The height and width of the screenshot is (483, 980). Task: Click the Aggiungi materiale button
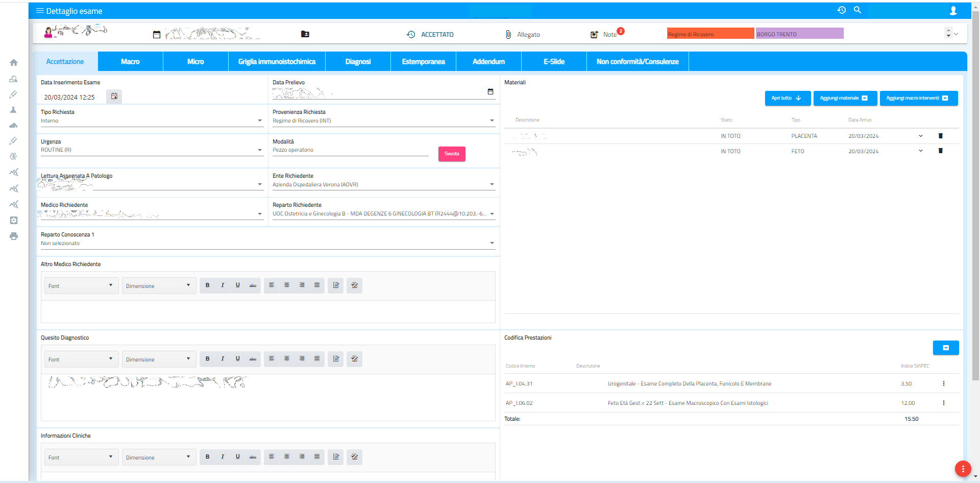click(x=845, y=98)
